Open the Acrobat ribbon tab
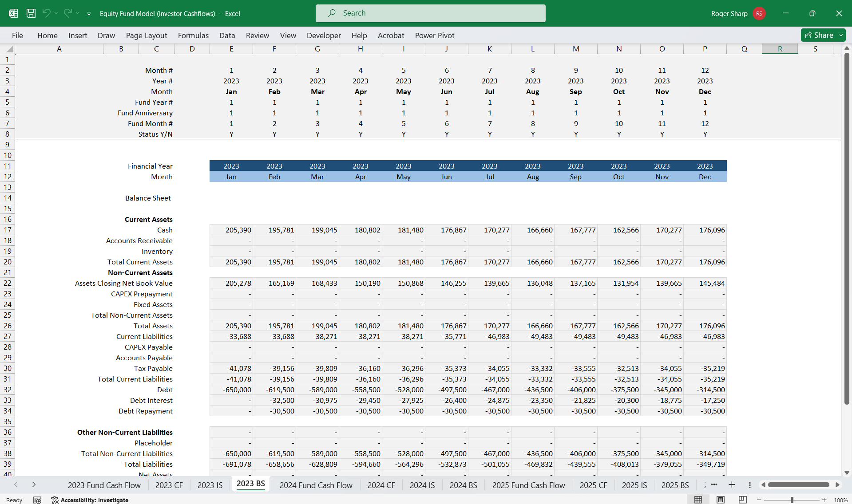Screen dimensions: 852x504 click(391, 35)
